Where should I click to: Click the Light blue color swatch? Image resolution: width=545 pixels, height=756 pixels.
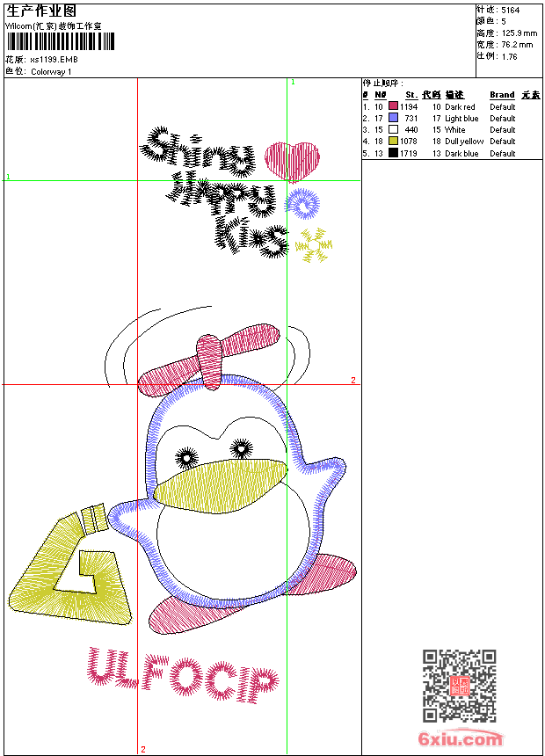coord(394,118)
